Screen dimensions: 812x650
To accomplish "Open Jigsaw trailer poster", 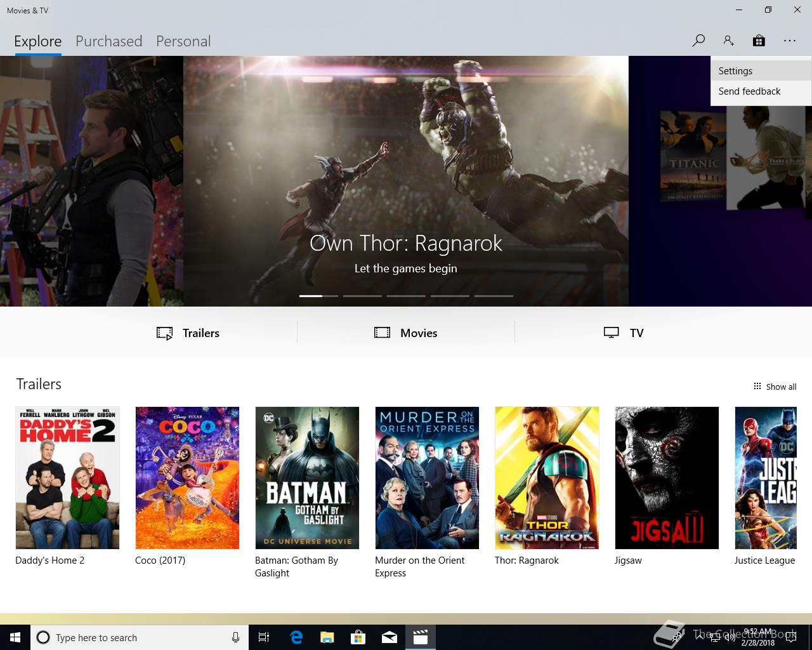I will (667, 478).
